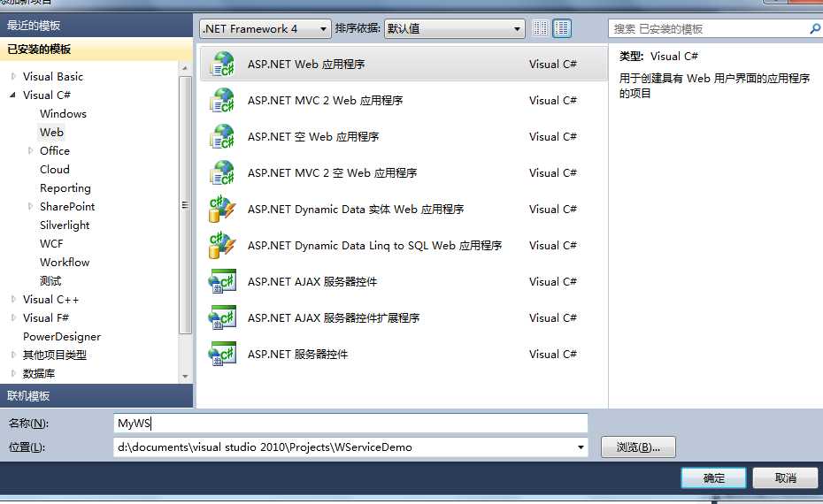Click the ASP.NET 空 Web 应用程序 icon
Image resolution: width=823 pixels, height=504 pixels.
(x=221, y=137)
